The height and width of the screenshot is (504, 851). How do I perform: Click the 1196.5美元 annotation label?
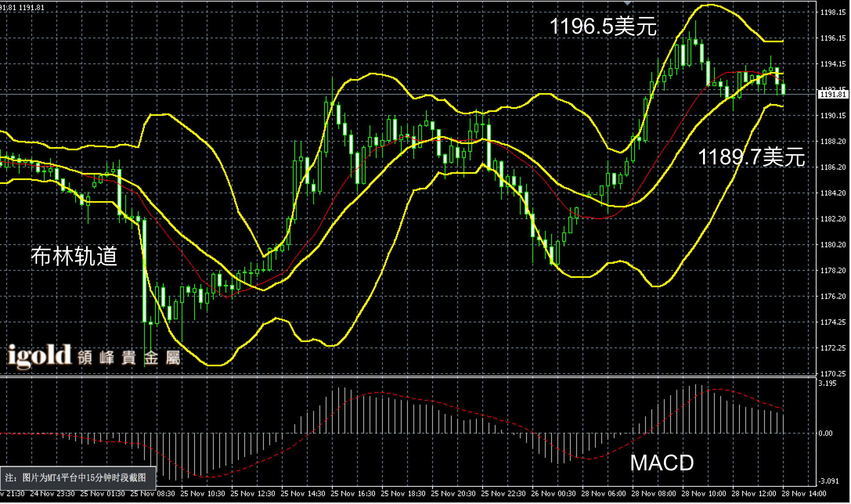click(x=603, y=26)
